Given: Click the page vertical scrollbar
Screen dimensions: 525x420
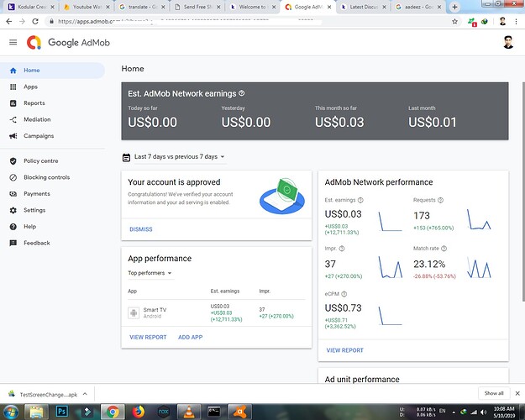Looking at the screenshot, I should click(x=523, y=191).
